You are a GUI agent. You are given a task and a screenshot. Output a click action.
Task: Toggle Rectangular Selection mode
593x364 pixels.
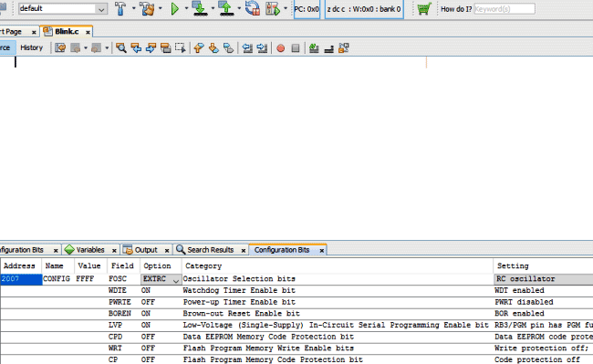[181, 48]
